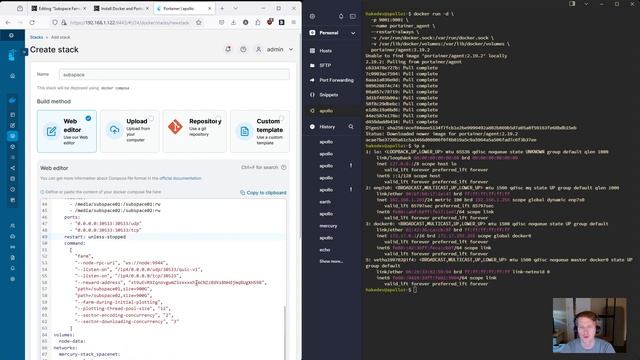Open the browser hamburger menu

[293, 22]
